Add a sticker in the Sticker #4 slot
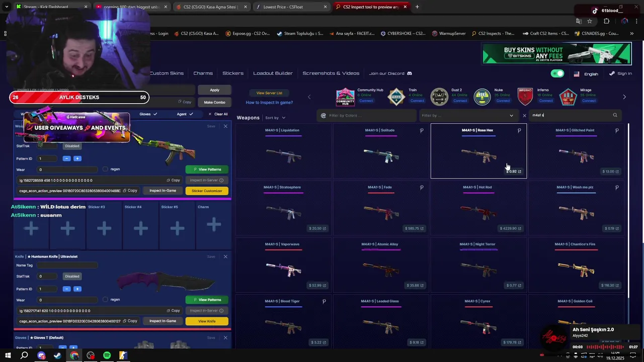 140,229
